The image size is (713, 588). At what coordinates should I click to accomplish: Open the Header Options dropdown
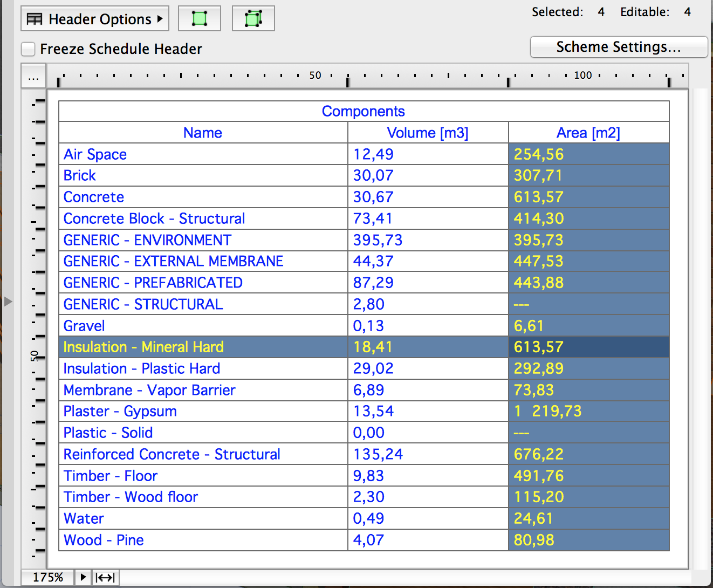point(95,19)
